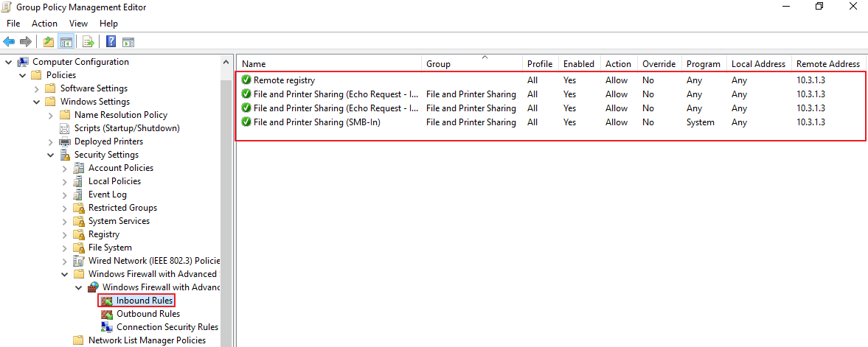Click the Export List toolbar icon
868x347 pixels.
click(88, 41)
